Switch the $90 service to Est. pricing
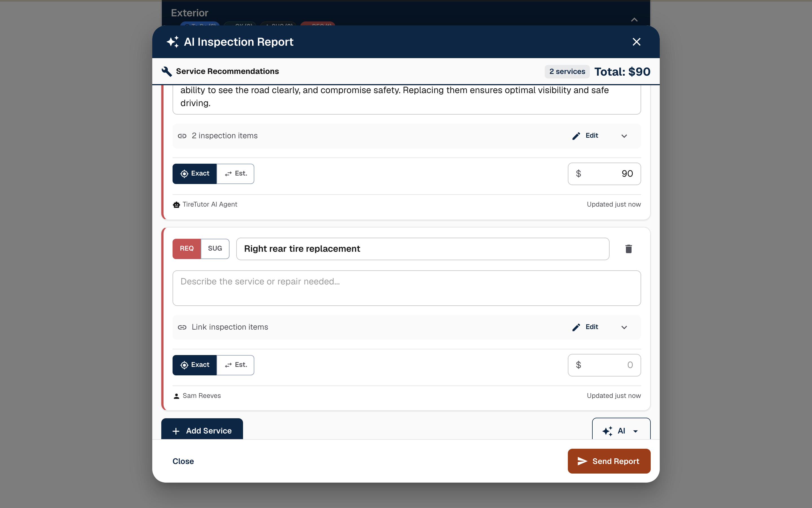This screenshot has width=812, height=508. click(x=235, y=174)
